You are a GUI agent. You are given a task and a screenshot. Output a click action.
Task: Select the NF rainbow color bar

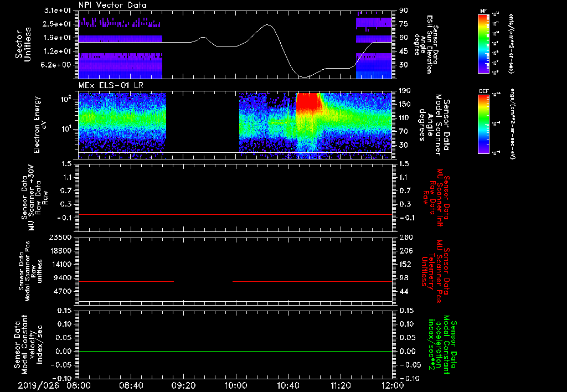point(483,43)
